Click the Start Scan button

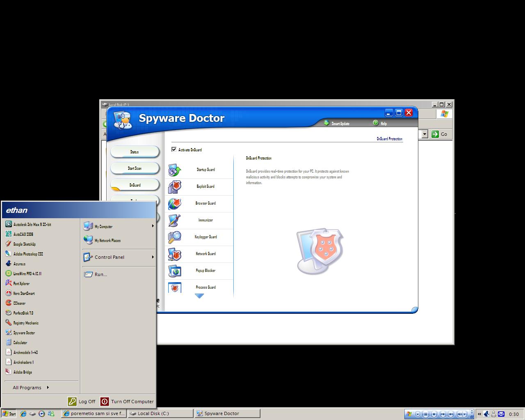point(135,168)
